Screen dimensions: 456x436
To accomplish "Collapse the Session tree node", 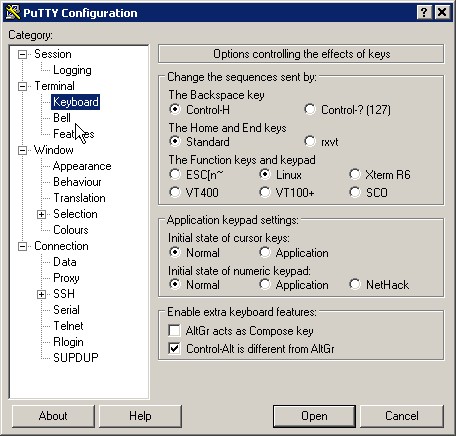I will coord(23,54).
